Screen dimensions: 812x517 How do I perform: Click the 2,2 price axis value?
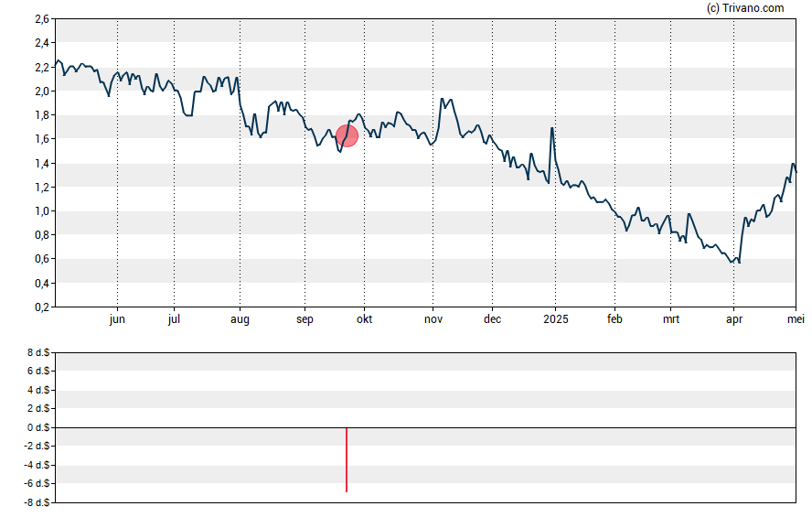pyautogui.click(x=42, y=68)
